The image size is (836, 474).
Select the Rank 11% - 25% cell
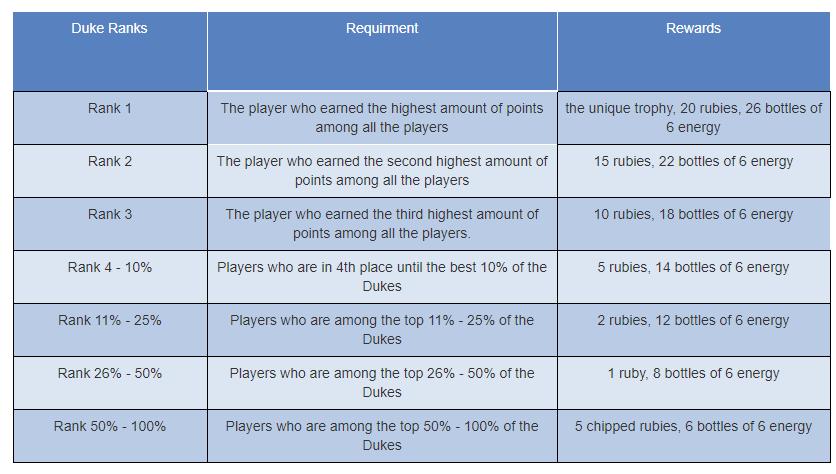(x=110, y=330)
